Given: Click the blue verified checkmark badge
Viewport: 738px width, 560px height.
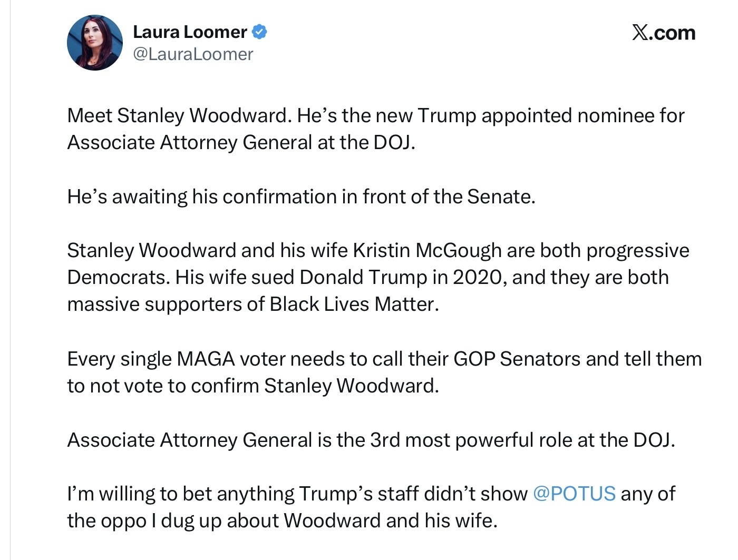Looking at the screenshot, I should pyautogui.click(x=259, y=32).
